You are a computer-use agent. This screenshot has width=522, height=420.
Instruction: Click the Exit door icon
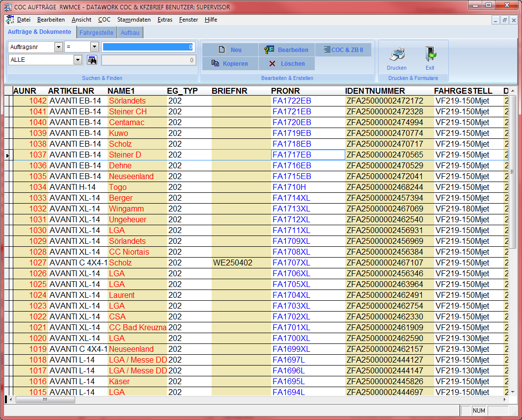(430, 54)
